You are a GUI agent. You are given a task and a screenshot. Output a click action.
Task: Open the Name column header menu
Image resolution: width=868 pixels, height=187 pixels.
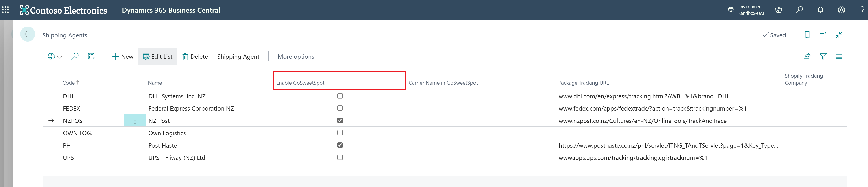155,83
